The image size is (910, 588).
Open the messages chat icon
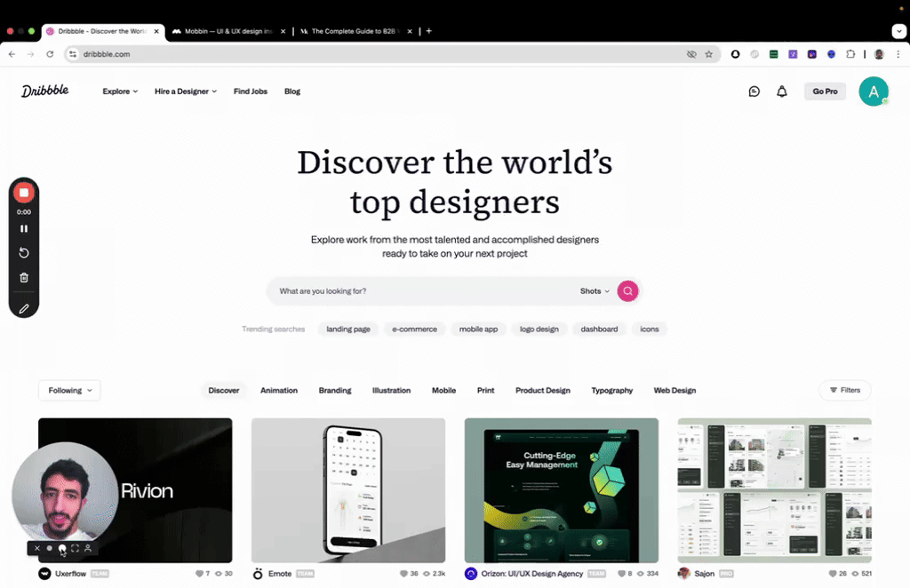coord(754,91)
